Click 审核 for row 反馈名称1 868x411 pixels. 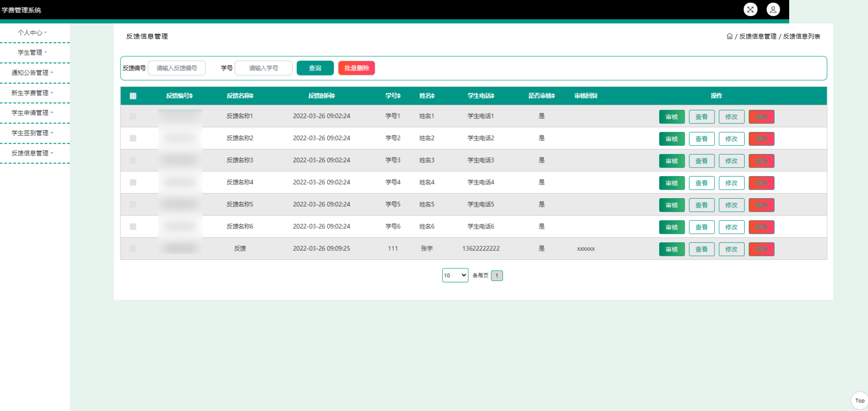(x=672, y=117)
